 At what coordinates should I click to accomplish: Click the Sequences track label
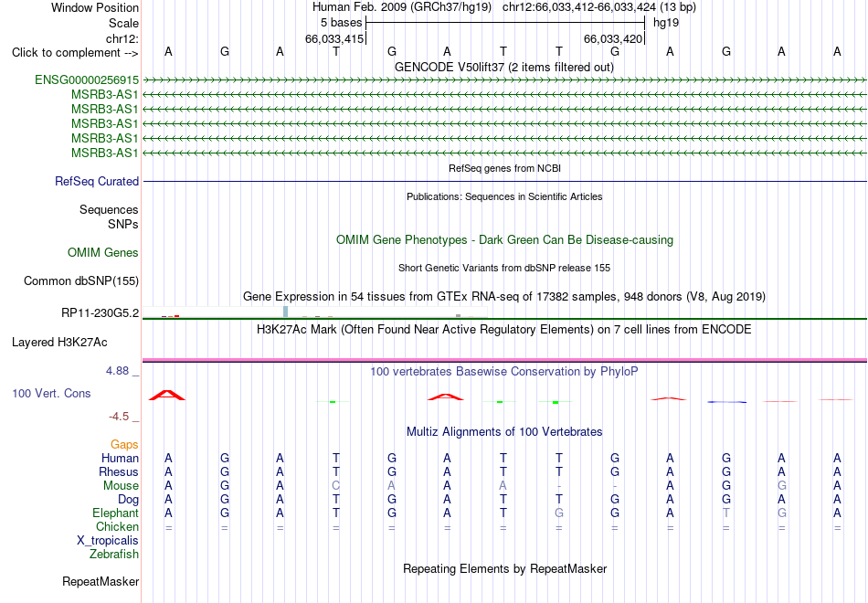[109, 209]
